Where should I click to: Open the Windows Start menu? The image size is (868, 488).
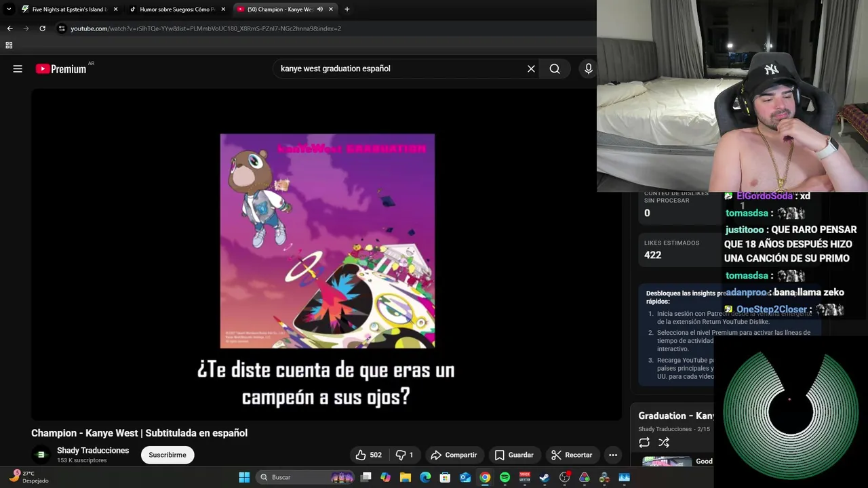pos(244,477)
